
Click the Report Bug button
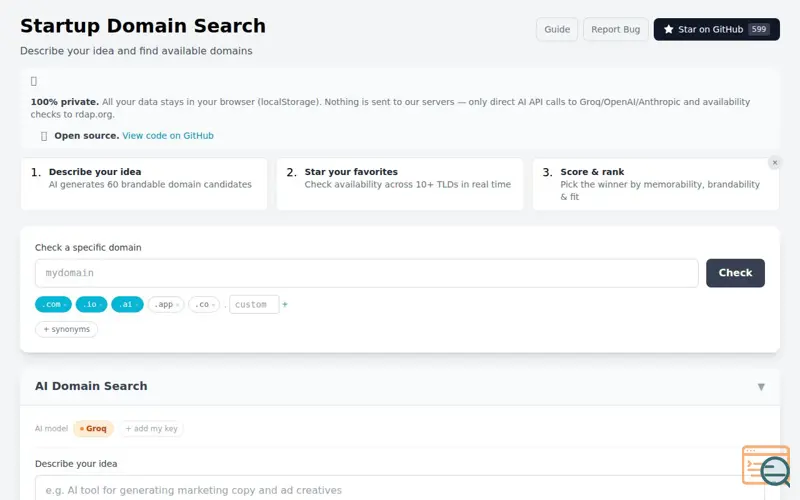615,30
